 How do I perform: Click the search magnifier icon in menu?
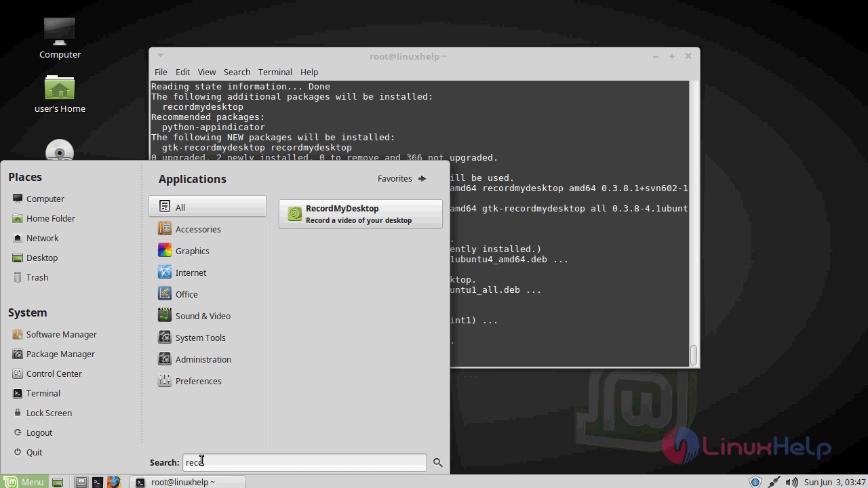coord(437,462)
